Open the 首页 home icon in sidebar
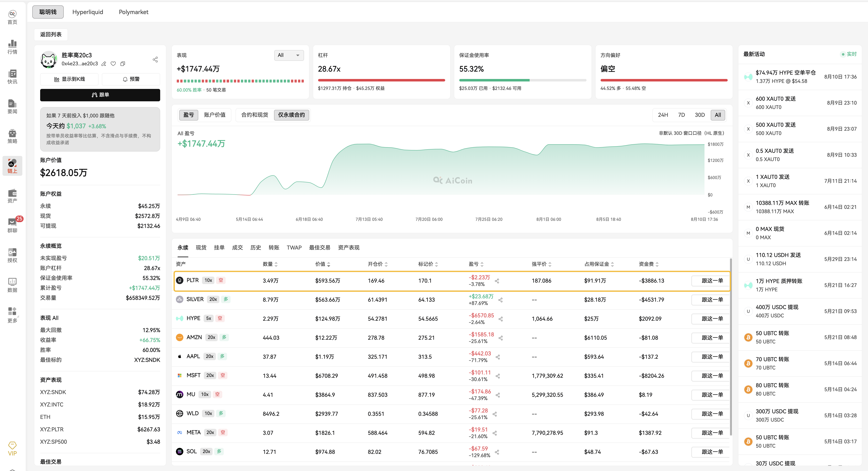868x471 pixels. click(12, 17)
